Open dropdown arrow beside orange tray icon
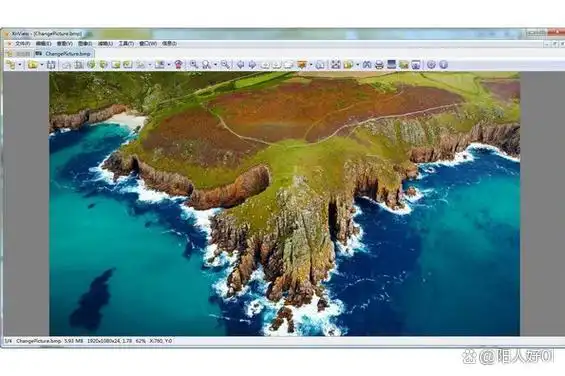 point(311,65)
